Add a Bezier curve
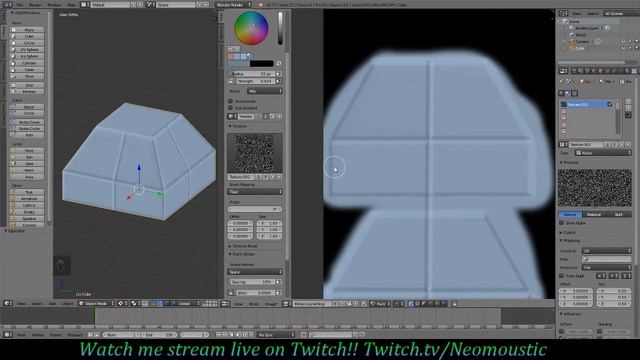The image size is (640, 360). point(27,107)
